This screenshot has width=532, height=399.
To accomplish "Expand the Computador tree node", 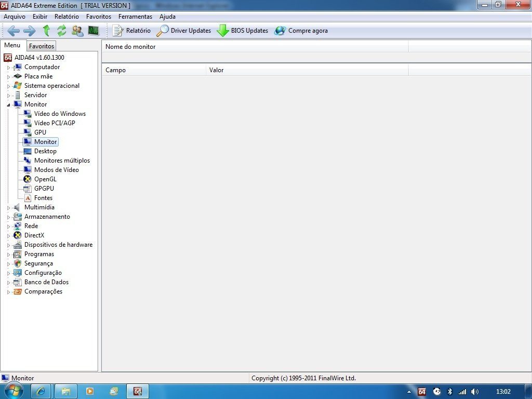I will (8, 68).
